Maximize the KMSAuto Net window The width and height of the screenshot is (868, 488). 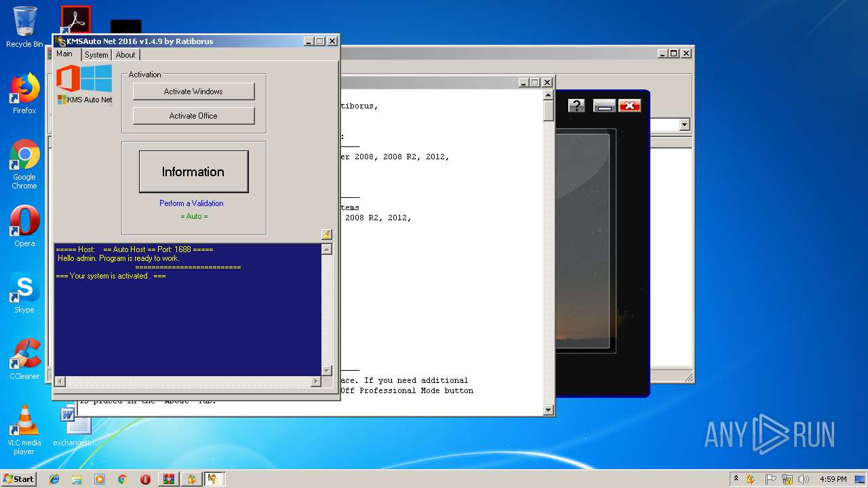click(x=320, y=41)
